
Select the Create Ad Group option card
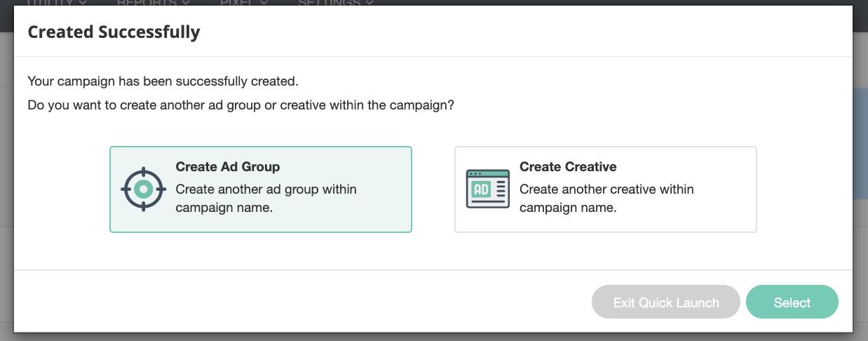260,189
